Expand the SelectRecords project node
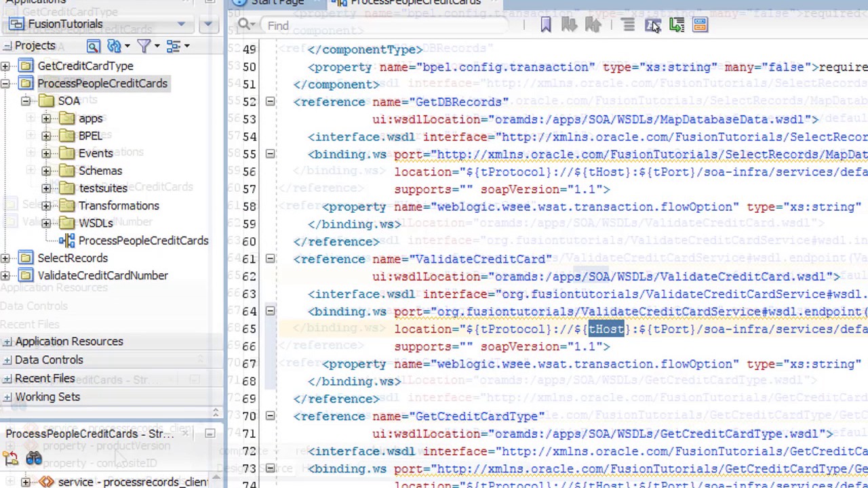This screenshot has height=488, width=868. click(5, 258)
